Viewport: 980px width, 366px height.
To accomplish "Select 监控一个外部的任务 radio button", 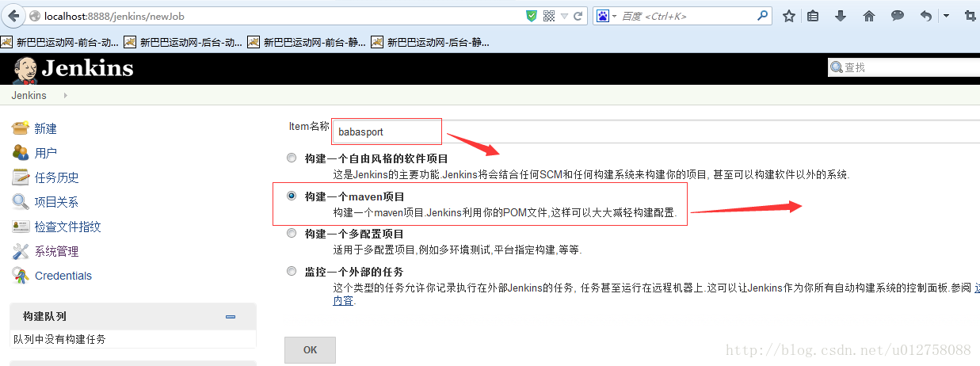I will click(x=292, y=271).
